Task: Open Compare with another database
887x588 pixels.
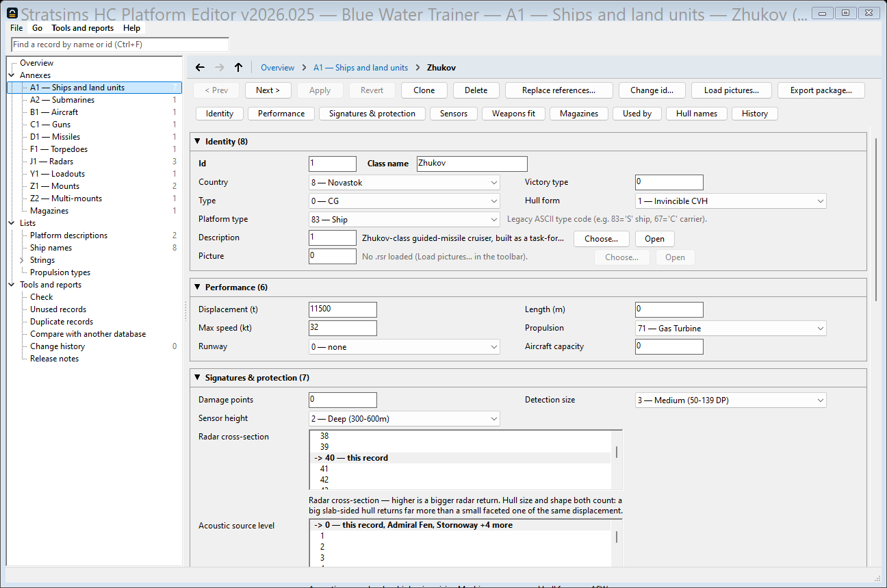Action: 88,334
